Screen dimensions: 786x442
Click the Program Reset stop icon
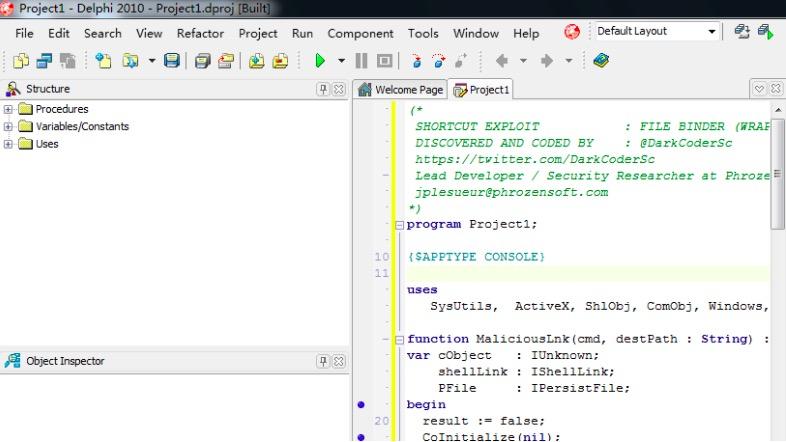[x=384, y=61]
